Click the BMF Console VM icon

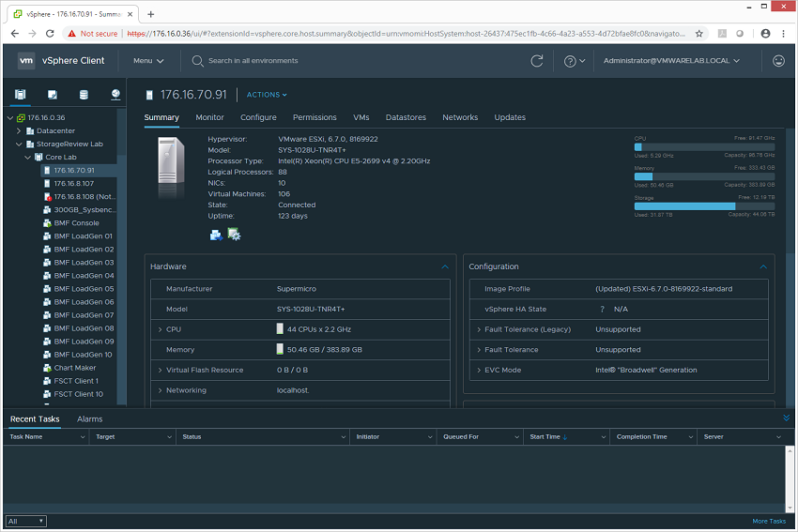pos(47,223)
